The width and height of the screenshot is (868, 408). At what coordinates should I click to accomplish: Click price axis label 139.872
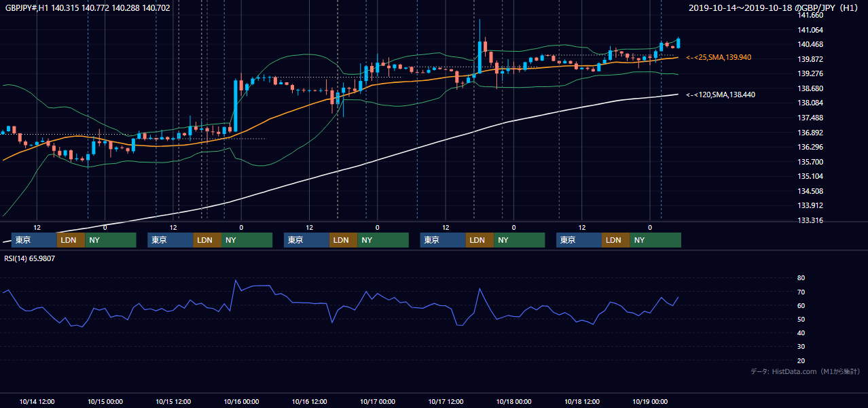(810, 59)
